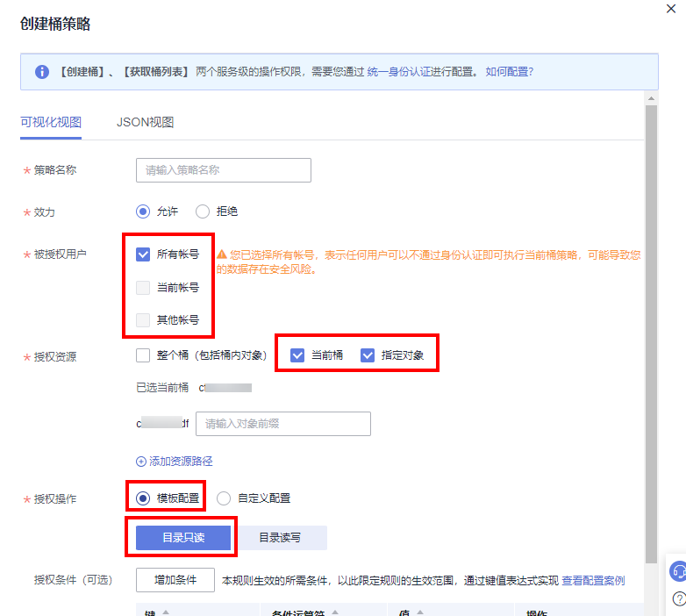This screenshot has width=686, height=616.
Task: Check the 当前帐号 checkbox
Action: [143, 288]
